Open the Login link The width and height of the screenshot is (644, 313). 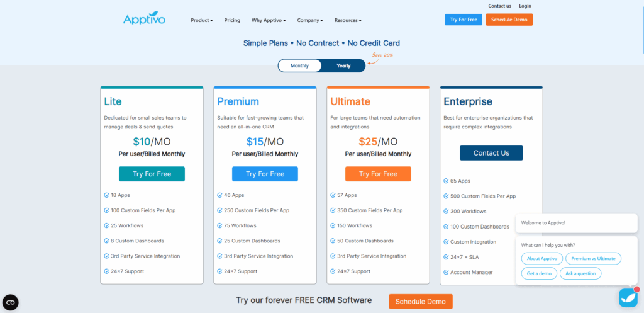pos(525,6)
